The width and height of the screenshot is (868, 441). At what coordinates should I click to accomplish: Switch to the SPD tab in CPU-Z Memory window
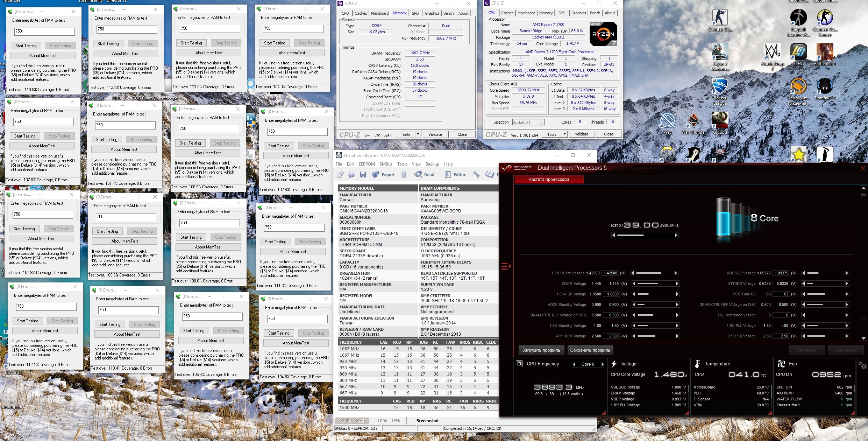click(415, 13)
